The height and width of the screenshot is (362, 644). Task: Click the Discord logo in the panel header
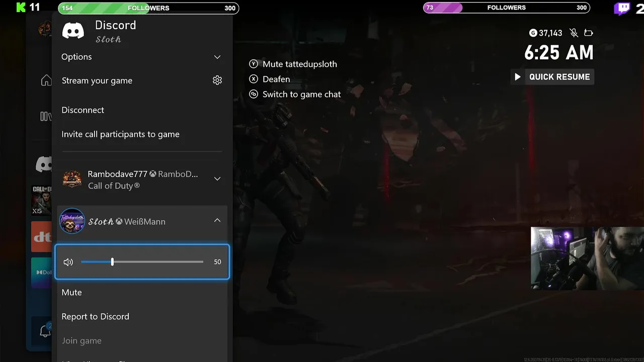pos(73,31)
